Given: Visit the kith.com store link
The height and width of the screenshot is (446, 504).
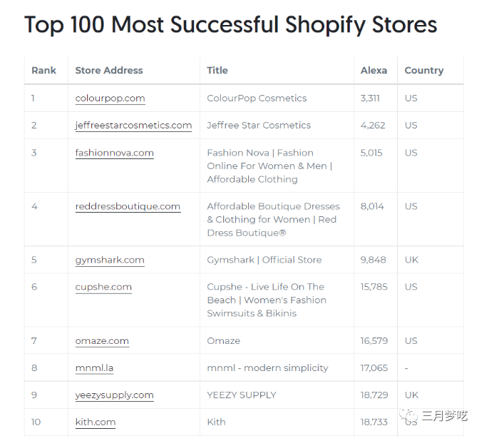Looking at the screenshot, I should point(95,422).
